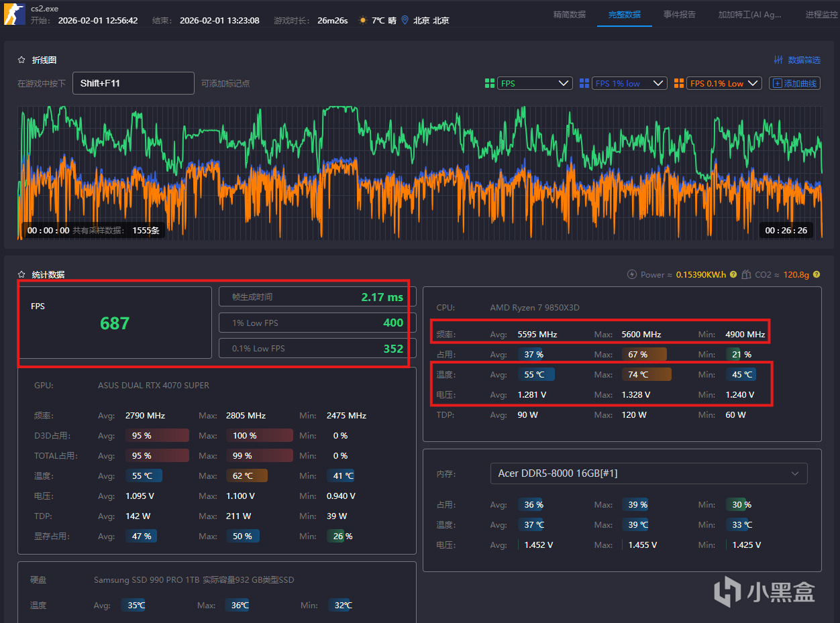Viewport: 840px width, 623px height.
Task: Select the 完整数据 tab
Action: 624,14
